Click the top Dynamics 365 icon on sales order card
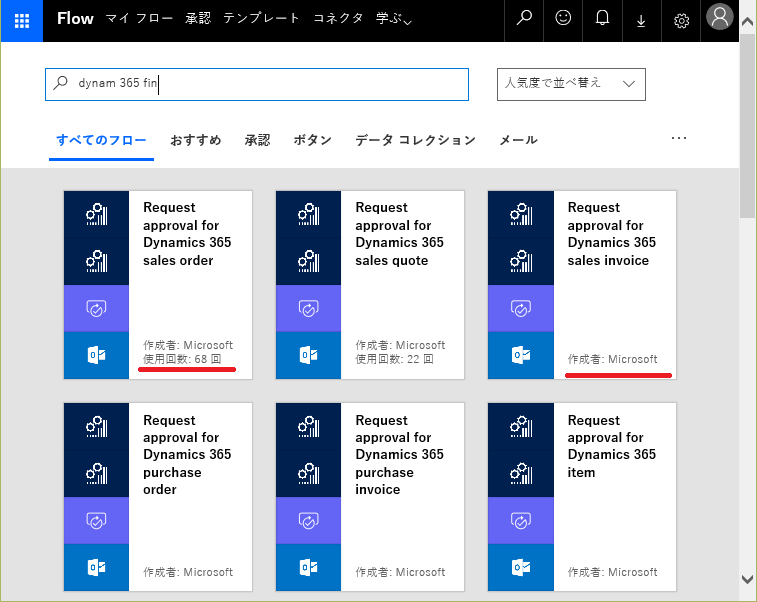This screenshot has height=602, width=757. pyautogui.click(x=97, y=214)
